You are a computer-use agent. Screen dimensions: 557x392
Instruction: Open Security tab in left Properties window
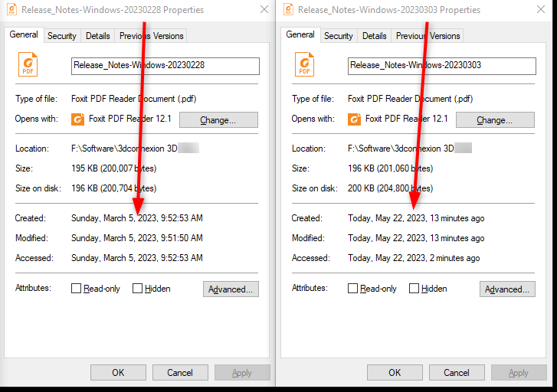pos(62,36)
